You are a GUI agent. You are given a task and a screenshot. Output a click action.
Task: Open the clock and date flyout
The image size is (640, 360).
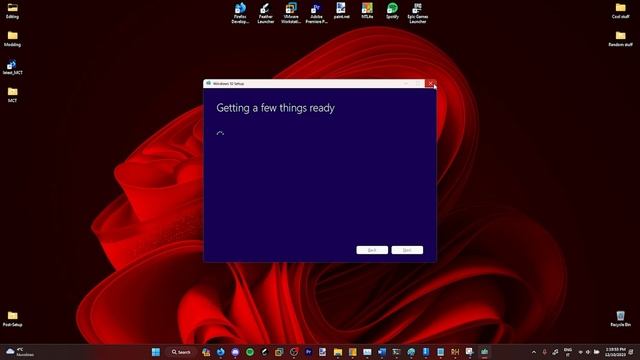tap(616, 352)
